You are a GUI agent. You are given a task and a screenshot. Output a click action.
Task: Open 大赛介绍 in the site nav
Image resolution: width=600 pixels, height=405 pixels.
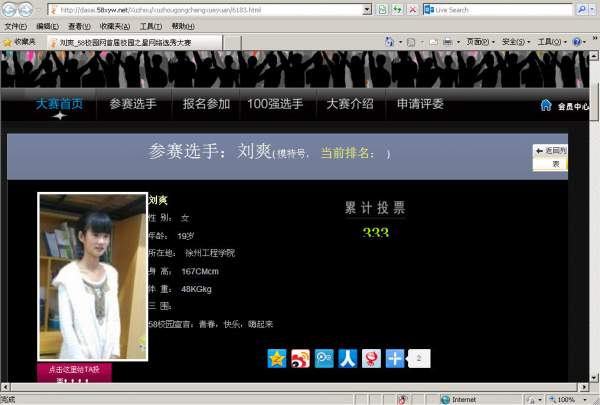(x=350, y=104)
